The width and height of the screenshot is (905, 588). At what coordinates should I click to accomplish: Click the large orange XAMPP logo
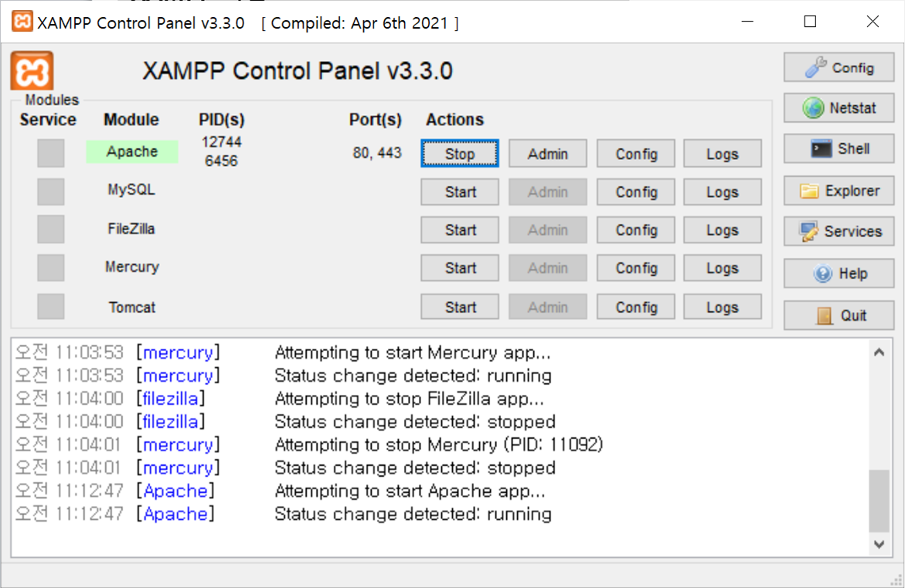tap(32, 71)
